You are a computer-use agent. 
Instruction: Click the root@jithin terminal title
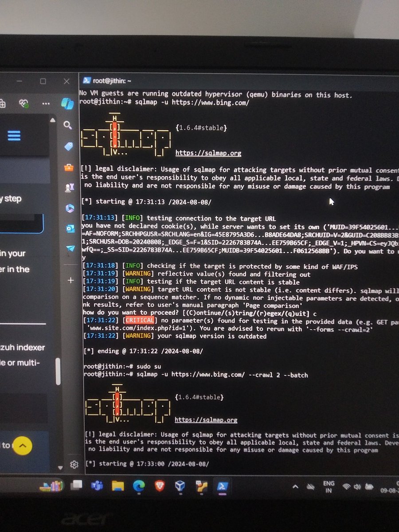(x=112, y=81)
